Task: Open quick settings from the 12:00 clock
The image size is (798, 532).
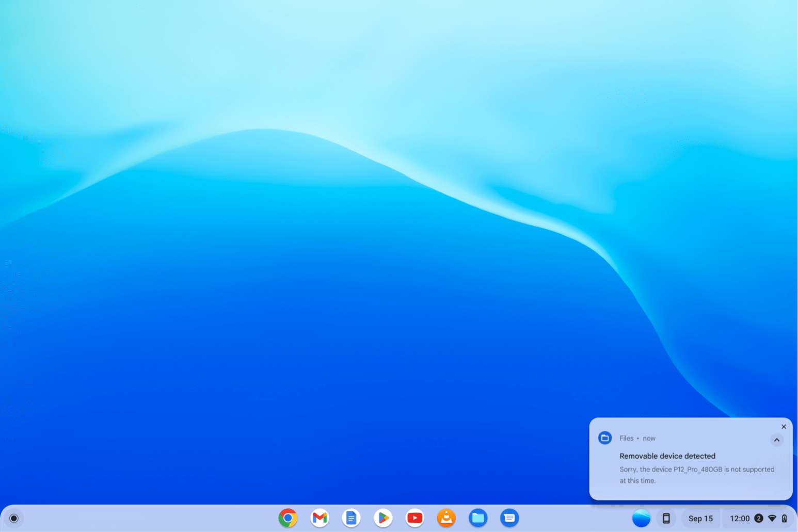Action: tap(739, 518)
